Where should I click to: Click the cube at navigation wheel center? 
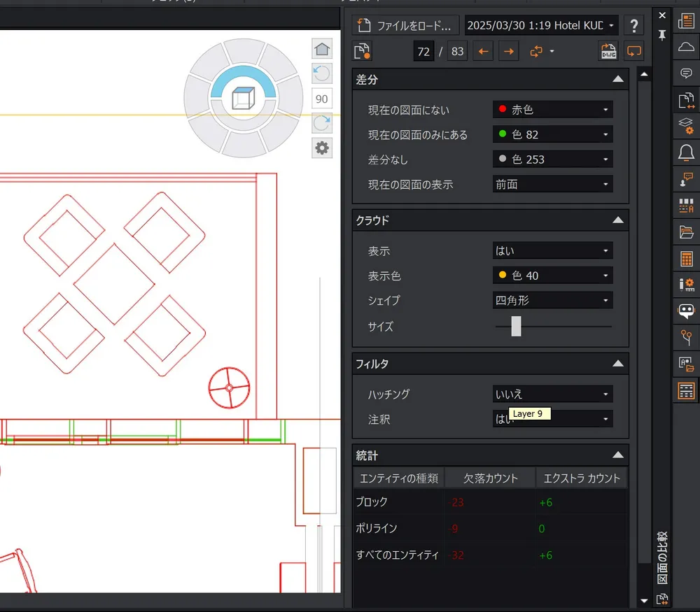[x=244, y=98]
